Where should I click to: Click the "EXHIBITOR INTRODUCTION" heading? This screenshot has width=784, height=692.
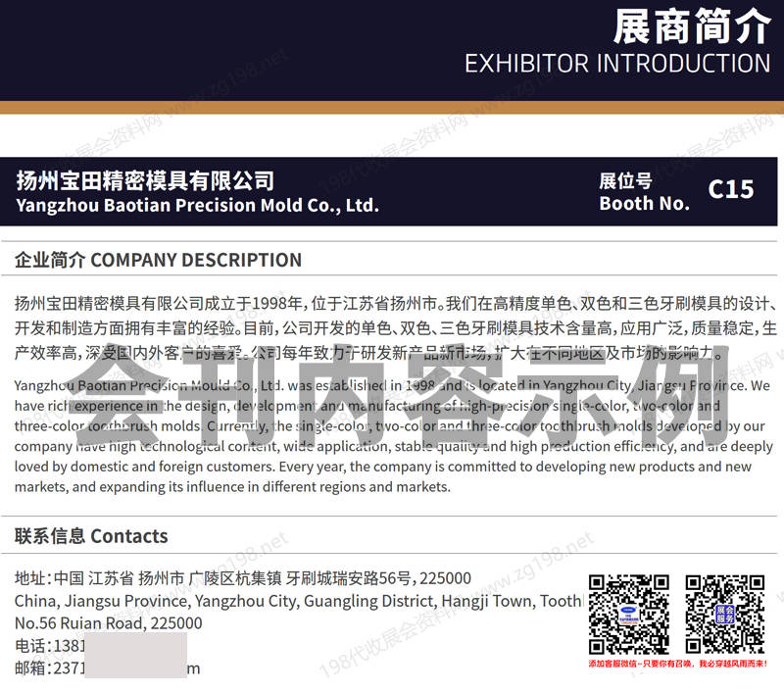coord(617,64)
